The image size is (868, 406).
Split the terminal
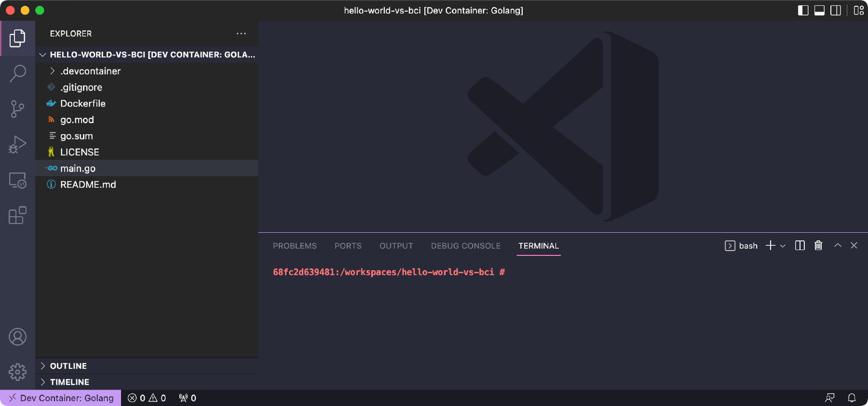(800, 245)
